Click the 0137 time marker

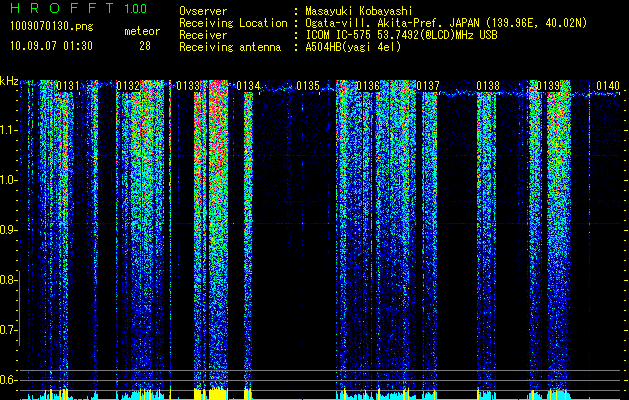[x=428, y=86]
